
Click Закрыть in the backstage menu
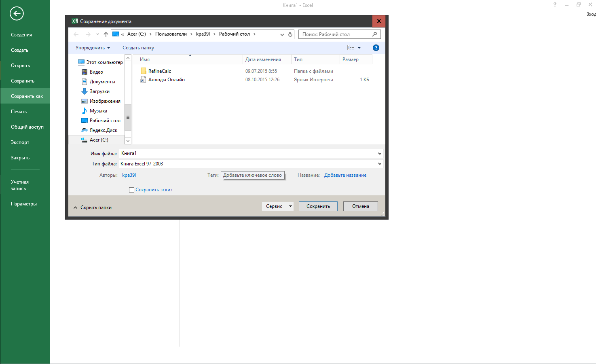tap(25, 158)
